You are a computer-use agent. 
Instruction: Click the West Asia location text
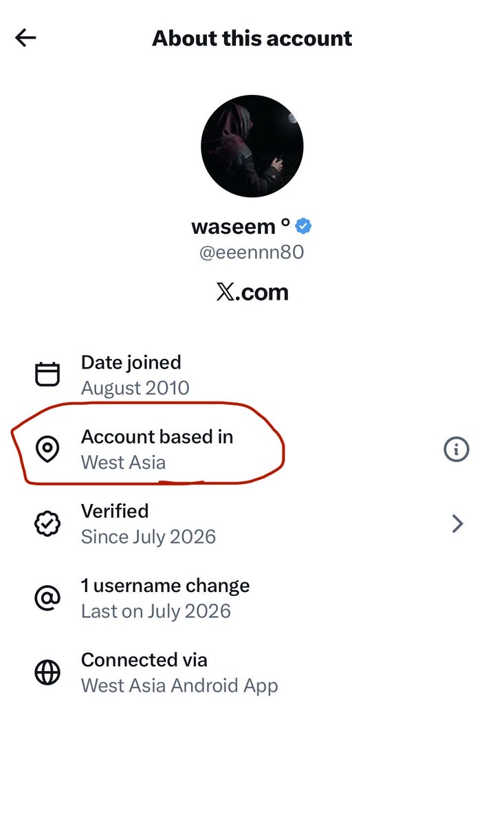point(124,462)
